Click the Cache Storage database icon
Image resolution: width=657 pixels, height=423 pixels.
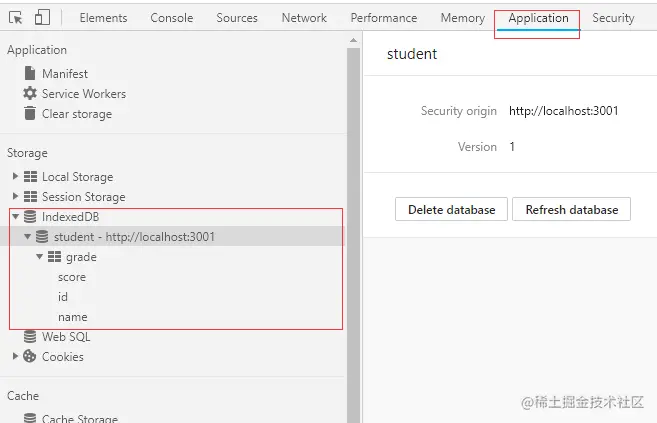coord(30,418)
